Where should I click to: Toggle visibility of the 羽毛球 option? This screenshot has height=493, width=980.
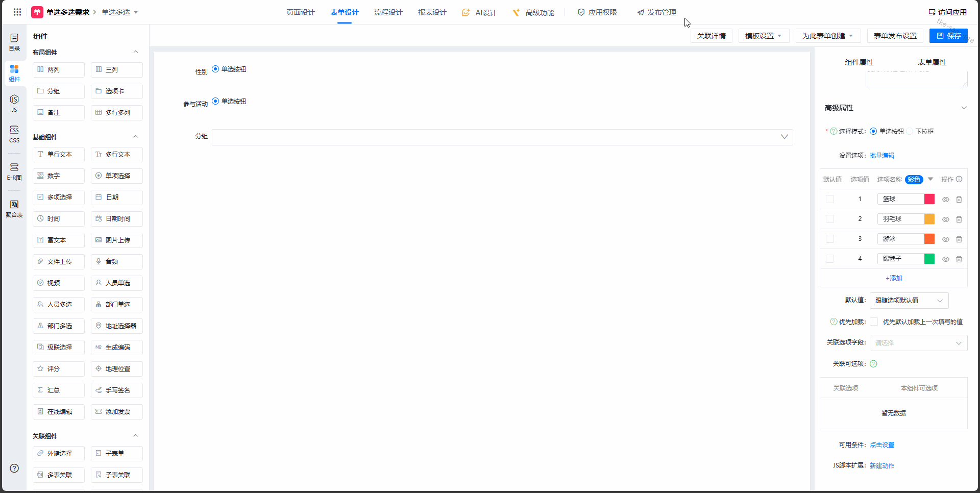tap(945, 219)
